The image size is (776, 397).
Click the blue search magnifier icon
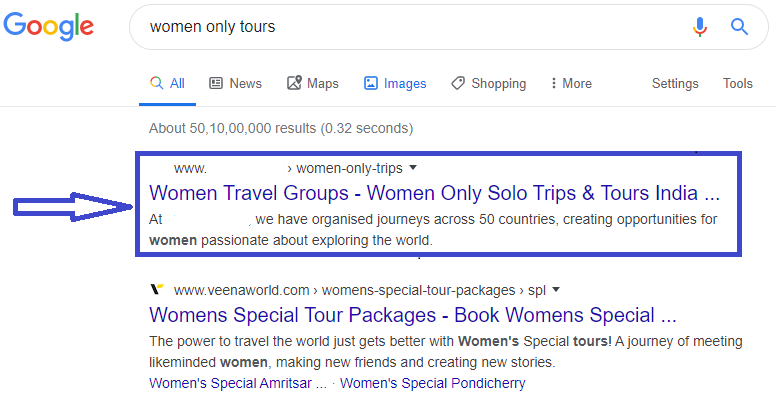pos(739,26)
